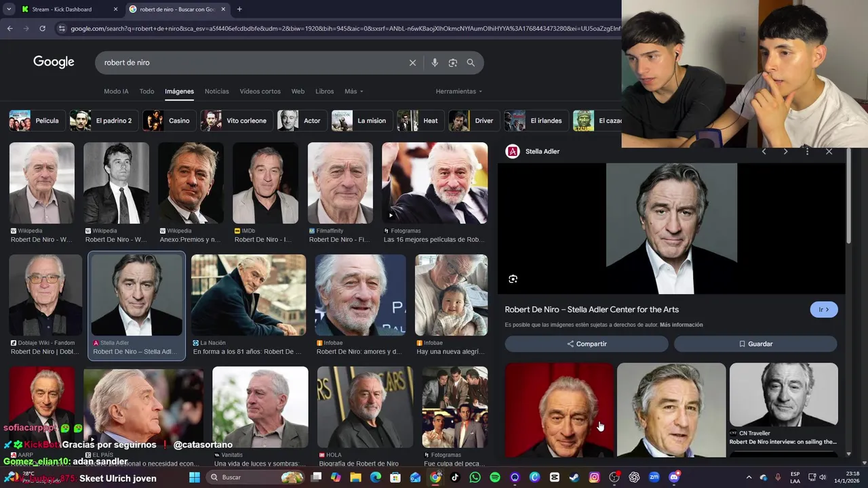Open the Vídeos cortos tab
The height and width of the screenshot is (488, 868).
click(x=260, y=91)
